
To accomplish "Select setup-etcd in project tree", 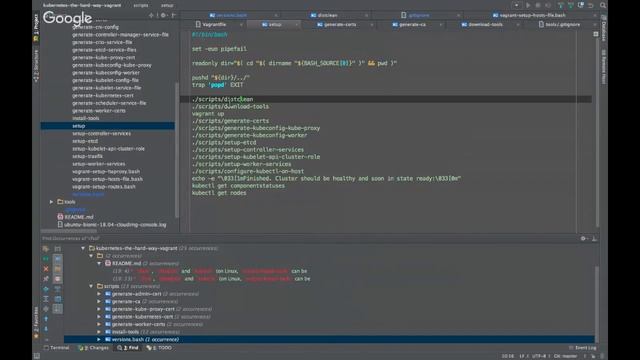I will 85,141.
